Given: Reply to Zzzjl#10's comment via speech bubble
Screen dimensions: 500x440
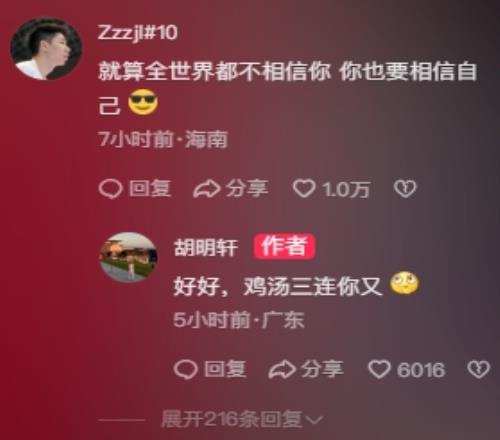Looking at the screenshot, I should [110, 189].
